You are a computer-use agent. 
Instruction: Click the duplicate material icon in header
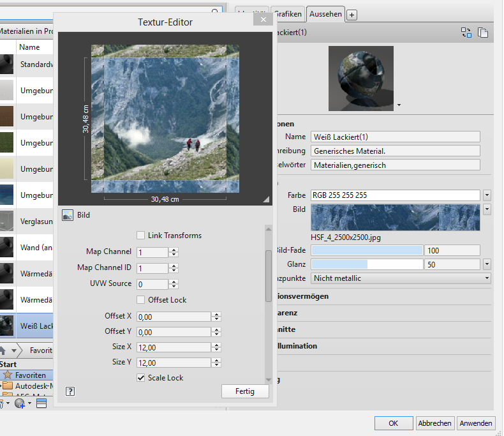[483, 33]
